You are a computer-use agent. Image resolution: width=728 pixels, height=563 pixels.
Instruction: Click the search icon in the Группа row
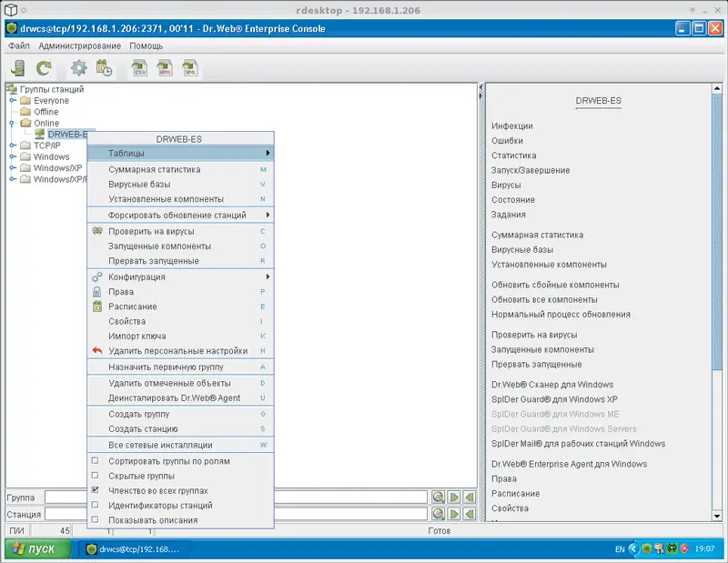438,498
